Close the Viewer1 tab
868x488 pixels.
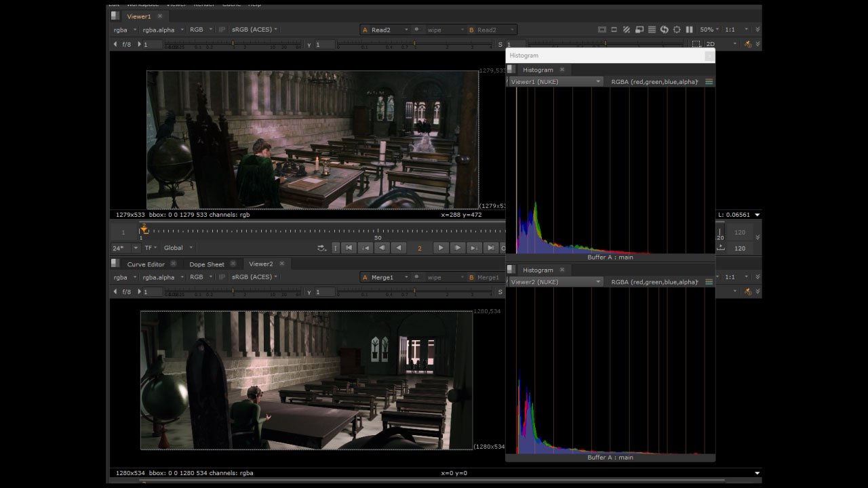pyautogui.click(x=160, y=16)
